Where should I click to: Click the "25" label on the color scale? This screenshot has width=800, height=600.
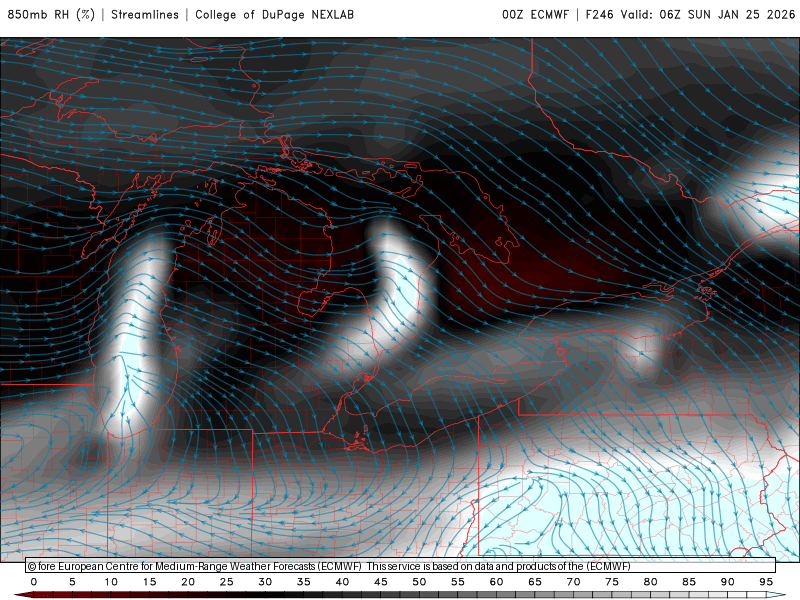[227, 582]
